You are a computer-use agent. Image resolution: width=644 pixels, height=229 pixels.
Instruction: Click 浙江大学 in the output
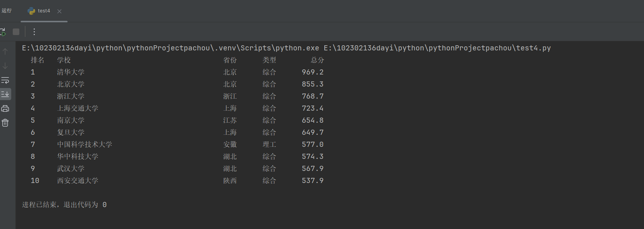(71, 96)
